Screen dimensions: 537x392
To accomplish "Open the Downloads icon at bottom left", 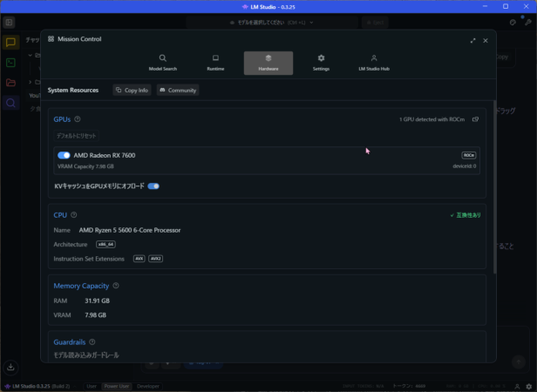I will (x=10, y=367).
